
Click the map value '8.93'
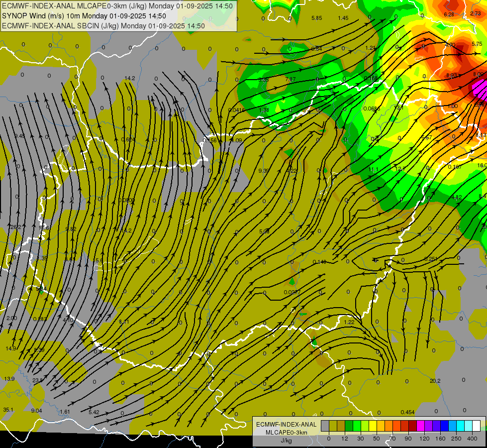pyautogui.click(x=452, y=75)
